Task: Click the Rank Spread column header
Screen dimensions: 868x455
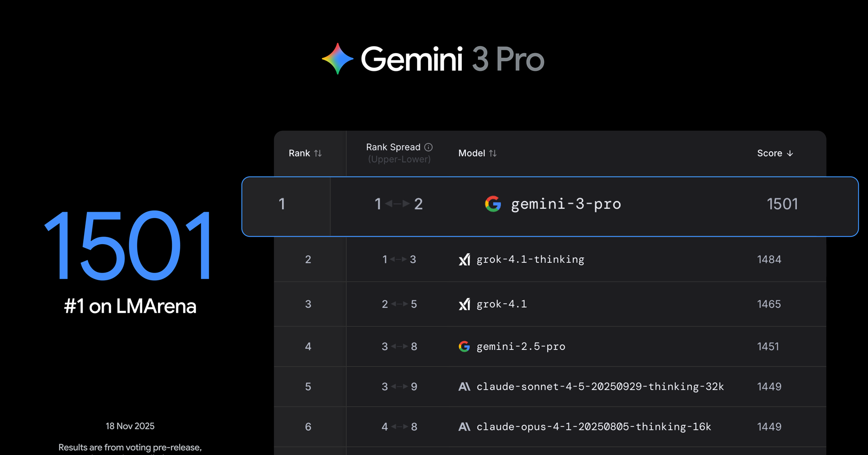Action: tap(393, 147)
